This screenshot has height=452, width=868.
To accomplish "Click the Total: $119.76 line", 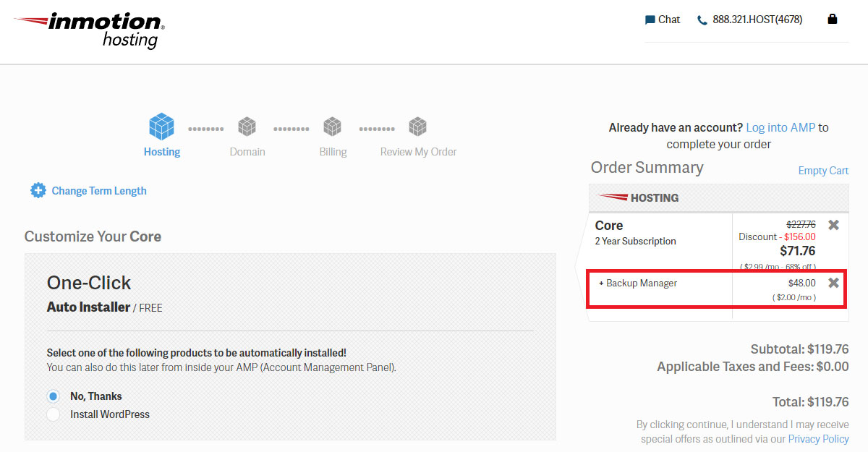I will pyautogui.click(x=811, y=402).
